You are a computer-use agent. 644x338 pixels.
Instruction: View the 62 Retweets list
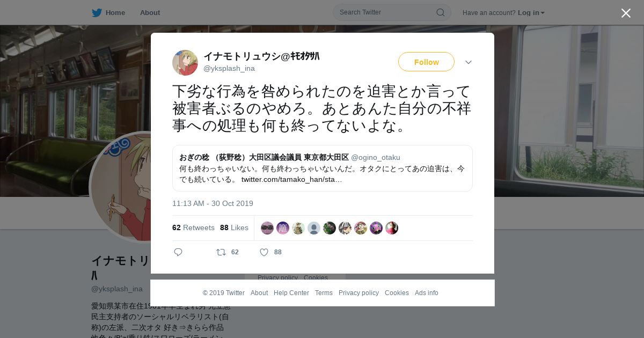pyautogui.click(x=193, y=227)
